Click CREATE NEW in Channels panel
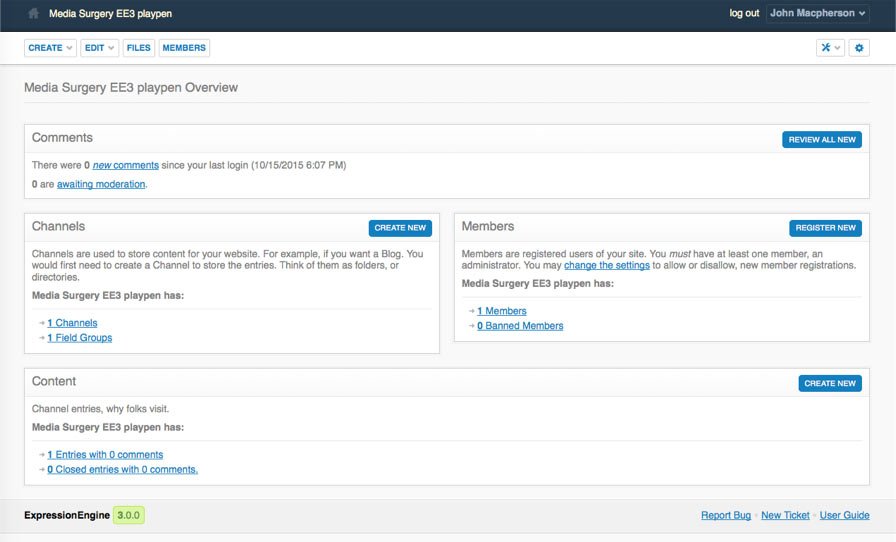 (400, 228)
